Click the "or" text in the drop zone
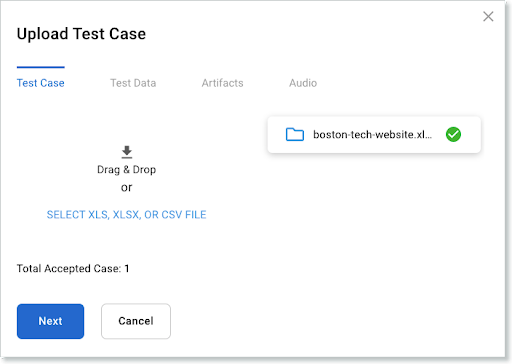The width and height of the screenshot is (512, 364). click(x=126, y=188)
